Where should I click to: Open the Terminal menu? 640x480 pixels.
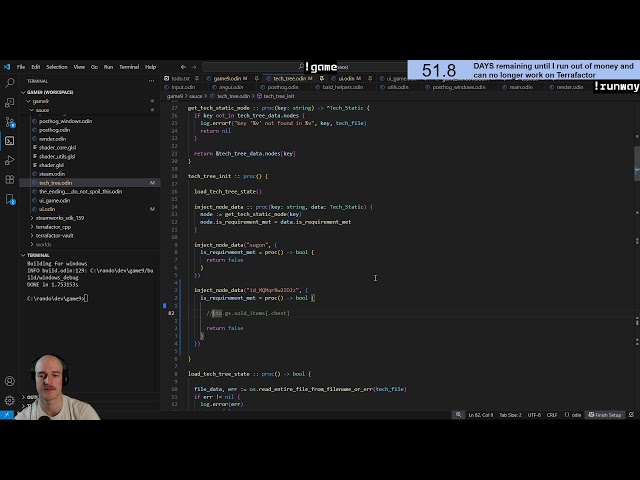[129, 67]
